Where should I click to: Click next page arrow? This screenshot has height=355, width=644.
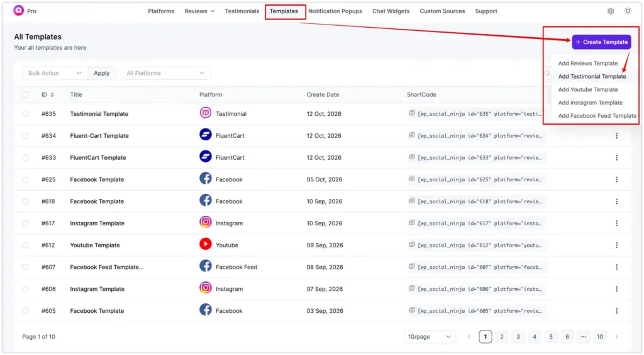[616, 337]
